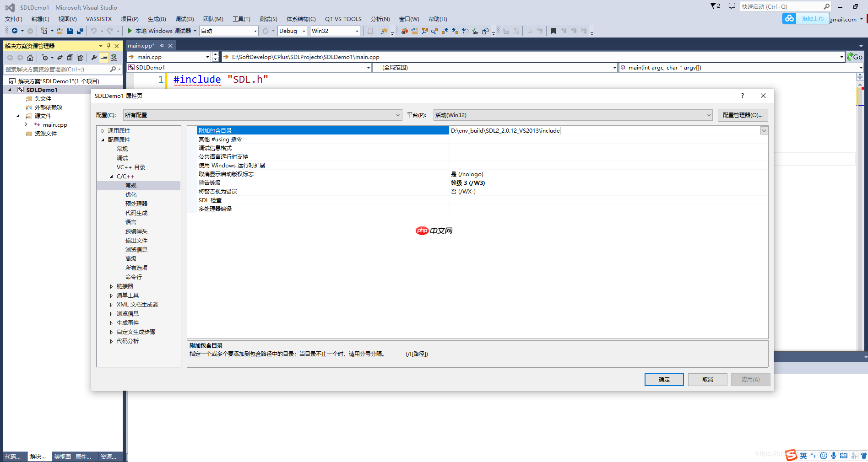Open Solution Explorer home view icon
This screenshot has width=868, height=462.
click(30, 58)
